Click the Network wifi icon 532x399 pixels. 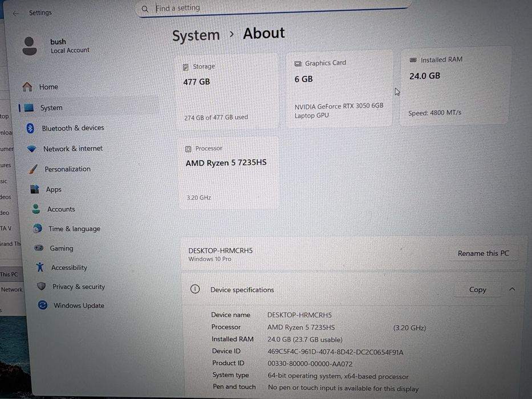pos(31,149)
